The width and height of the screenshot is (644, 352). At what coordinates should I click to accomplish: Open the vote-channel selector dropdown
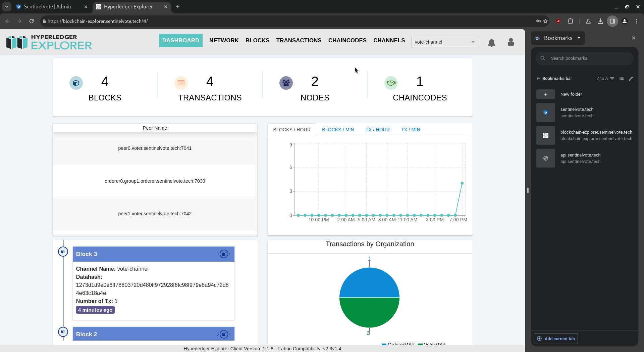click(445, 42)
